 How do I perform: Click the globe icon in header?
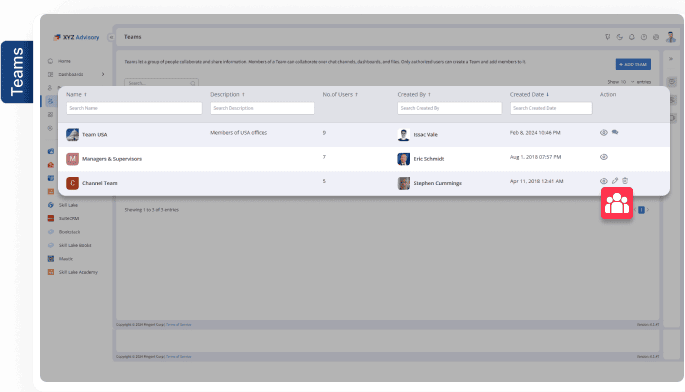tap(656, 37)
